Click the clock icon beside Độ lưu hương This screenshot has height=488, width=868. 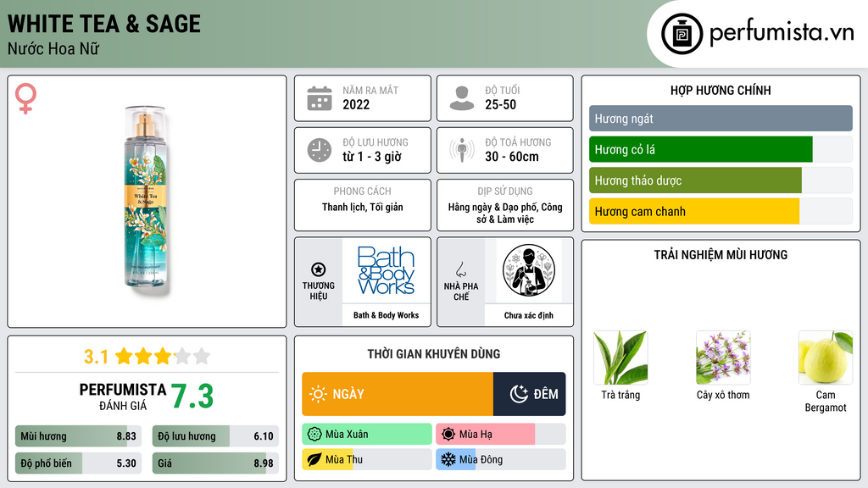[x=320, y=150]
